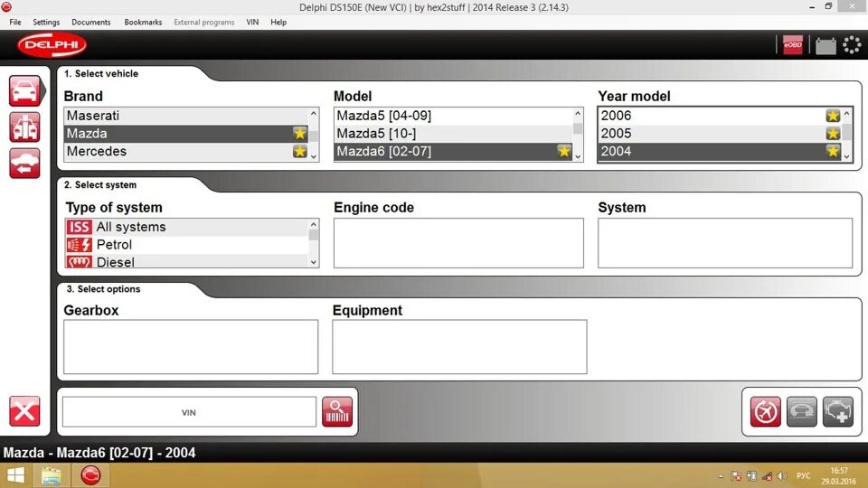Open the File menu
The height and width of the screenshot is (488, 868).
(15, 22)
